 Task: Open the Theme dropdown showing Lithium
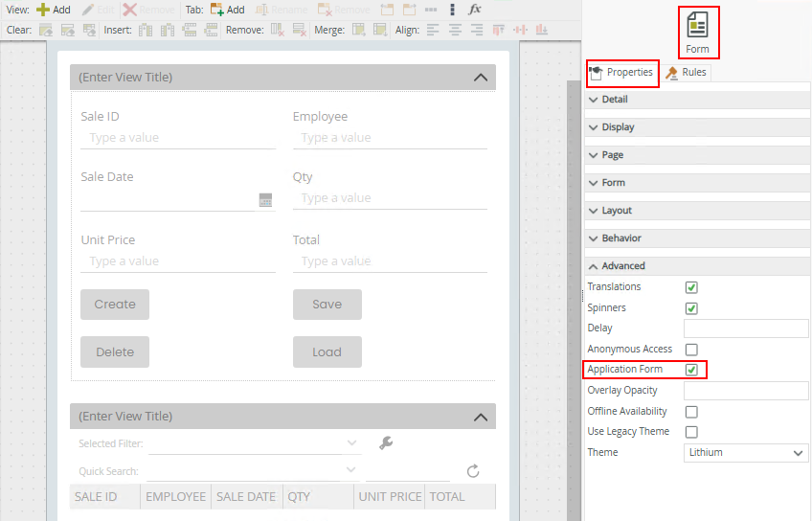[746, 453]
